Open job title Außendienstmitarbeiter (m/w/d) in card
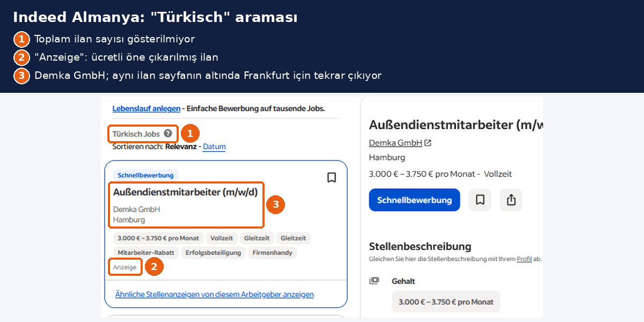 click(x=186, y=192)
